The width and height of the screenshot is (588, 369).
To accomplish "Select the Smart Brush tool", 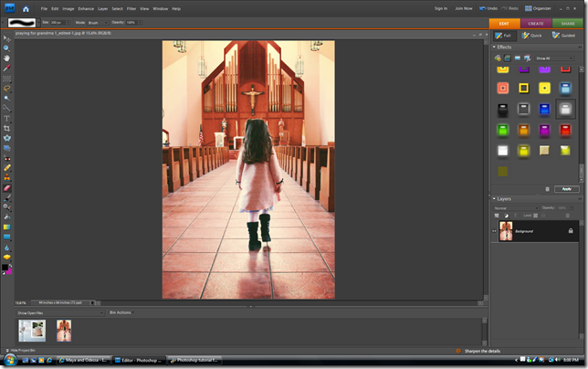I will pos(6,207).
